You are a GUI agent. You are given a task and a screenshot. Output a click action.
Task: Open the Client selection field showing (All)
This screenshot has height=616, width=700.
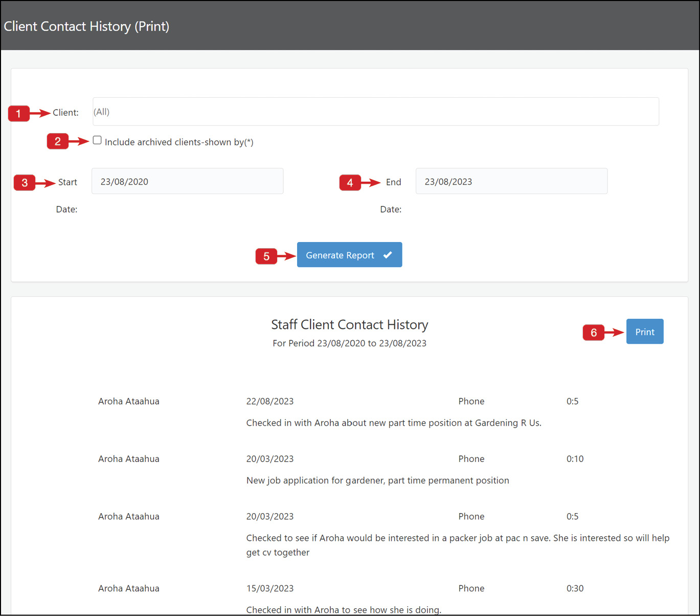tap(376, 112)
